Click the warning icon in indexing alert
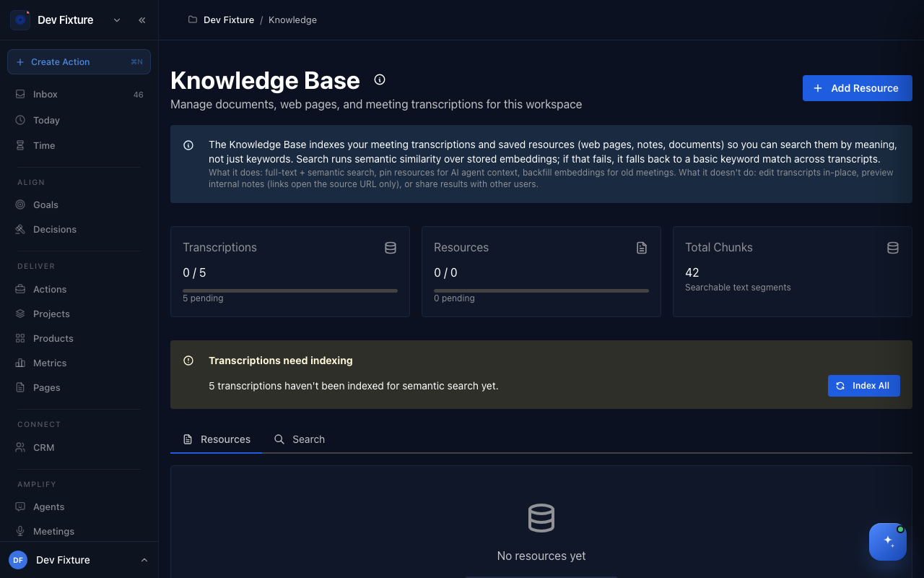 (188, 361)
